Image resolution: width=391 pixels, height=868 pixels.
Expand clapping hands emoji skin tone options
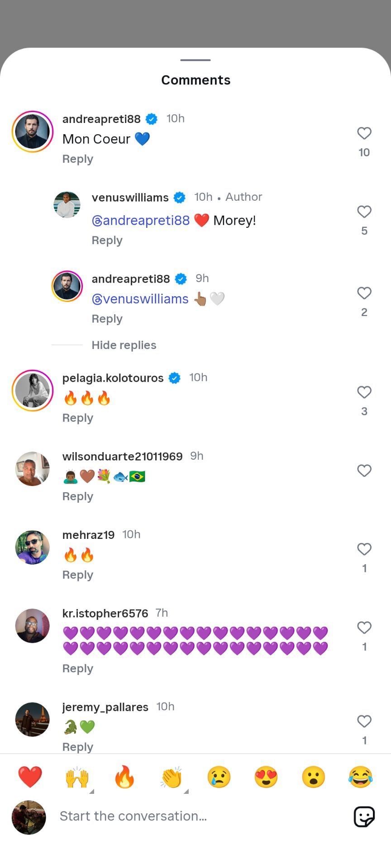(x=186, y=791)
